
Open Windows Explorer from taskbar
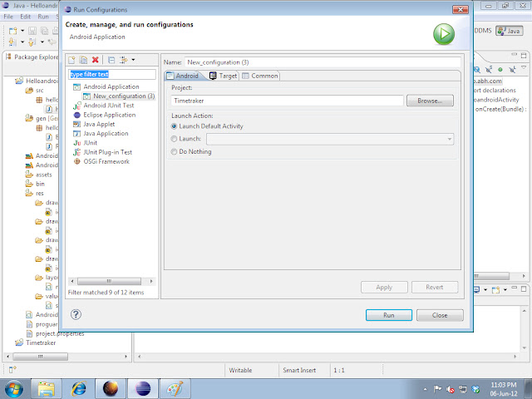[x=47, y=388]
